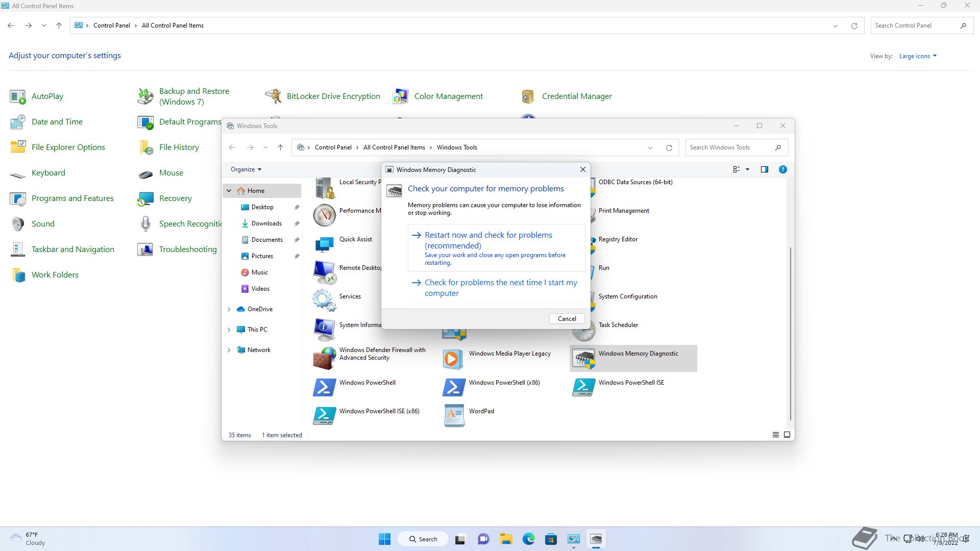Screen dimensions: 980x551
Task: Open Windows Media Player Legacy icon
Action: point(454,359)
